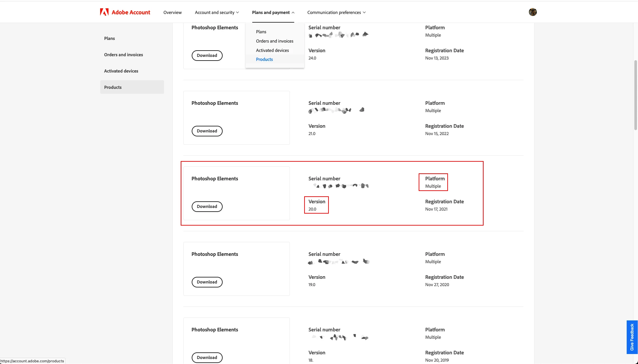This screenshot has height=364, width=638.
Task: Click Photoshop Elements title in version 19.0 card
Action: coord(215,254)
